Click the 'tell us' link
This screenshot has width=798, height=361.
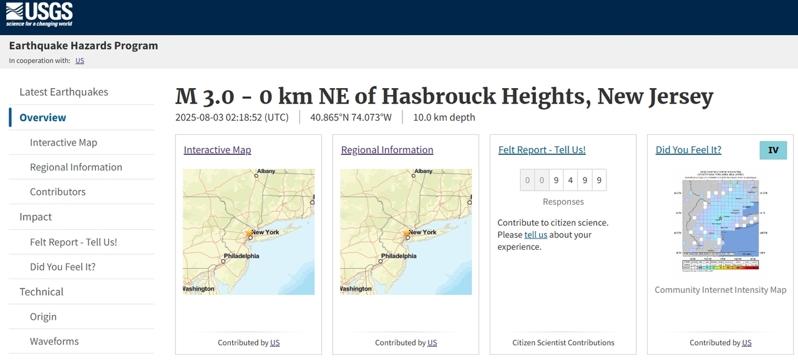click(535, 235)
